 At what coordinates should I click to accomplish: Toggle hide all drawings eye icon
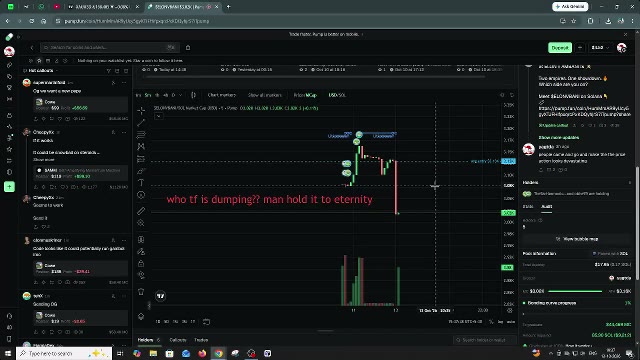click(141, 275)
